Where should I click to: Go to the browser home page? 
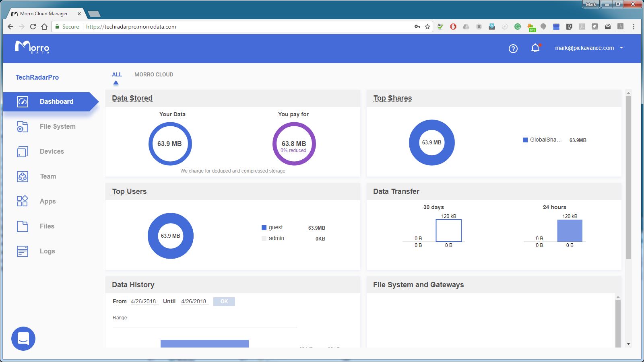pyautogui.click(x=44, y=27)
